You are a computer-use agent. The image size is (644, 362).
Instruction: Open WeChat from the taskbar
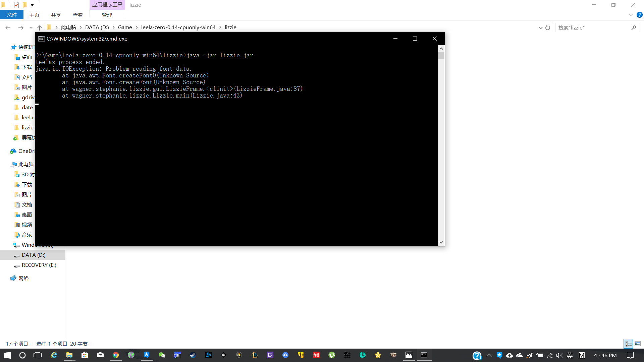[162, 355]
